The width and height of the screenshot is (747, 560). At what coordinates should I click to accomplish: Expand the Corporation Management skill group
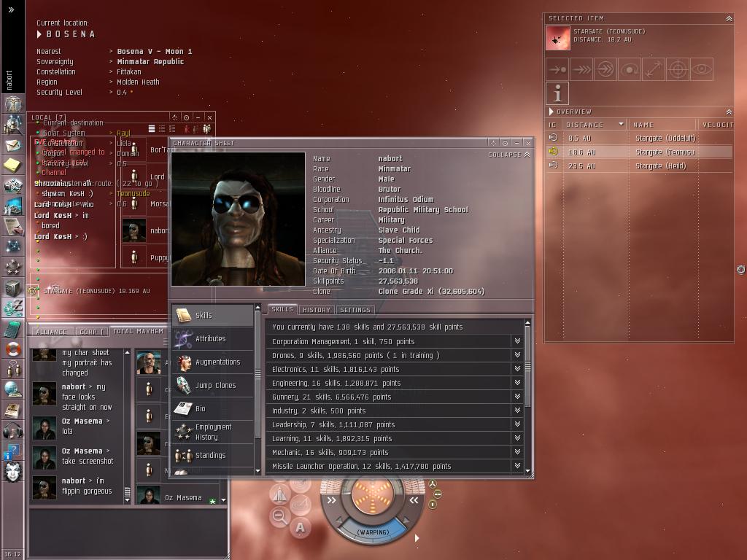pyautogui.click(x=517, y=341)
